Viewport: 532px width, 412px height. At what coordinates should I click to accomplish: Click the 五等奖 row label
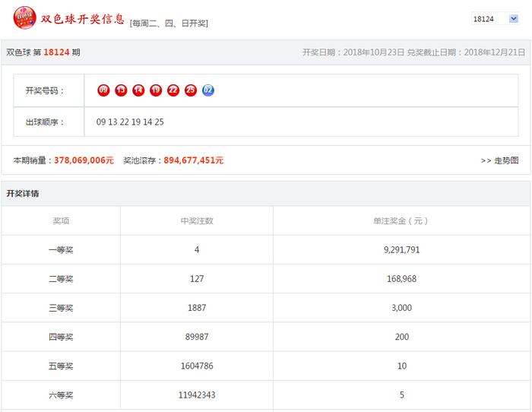point(61,366)
